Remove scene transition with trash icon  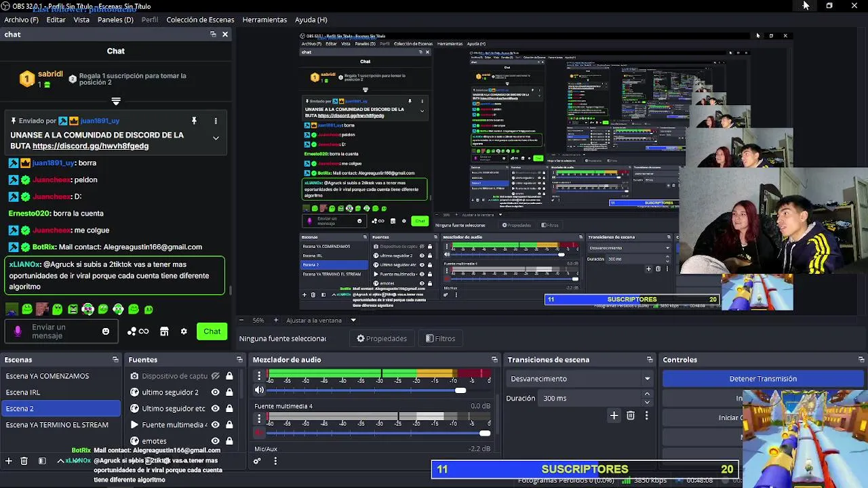pyautogui.click(x=631, y=415)
